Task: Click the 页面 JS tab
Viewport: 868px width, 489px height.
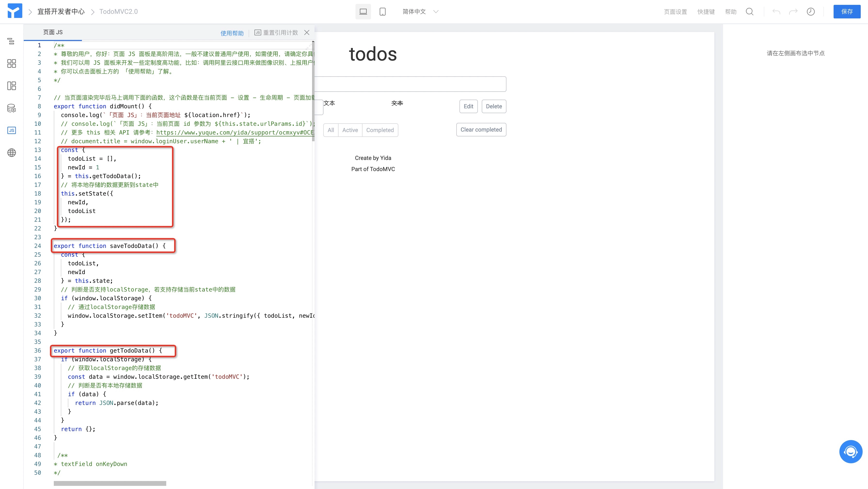Action: [x=53, y=32]
